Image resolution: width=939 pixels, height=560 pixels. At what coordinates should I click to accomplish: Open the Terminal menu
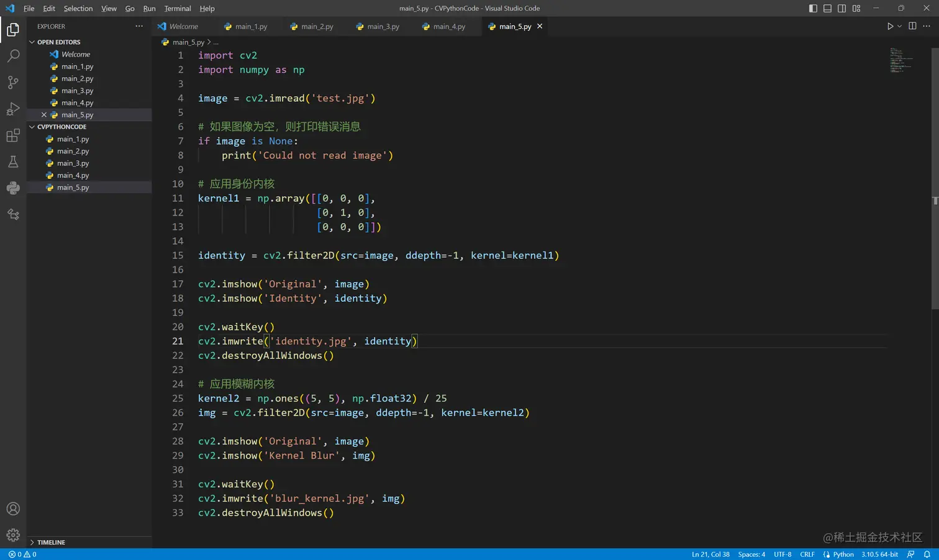(x=178, y=8)
